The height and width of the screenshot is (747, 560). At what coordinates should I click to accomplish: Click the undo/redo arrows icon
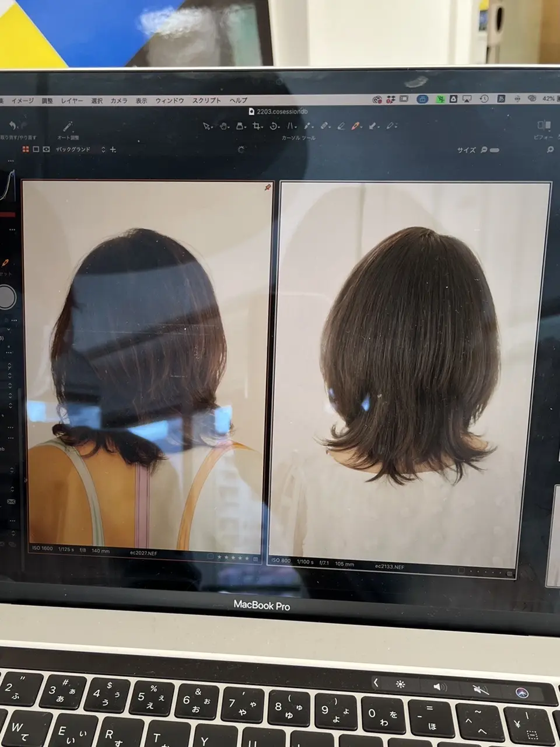point(13,126)
